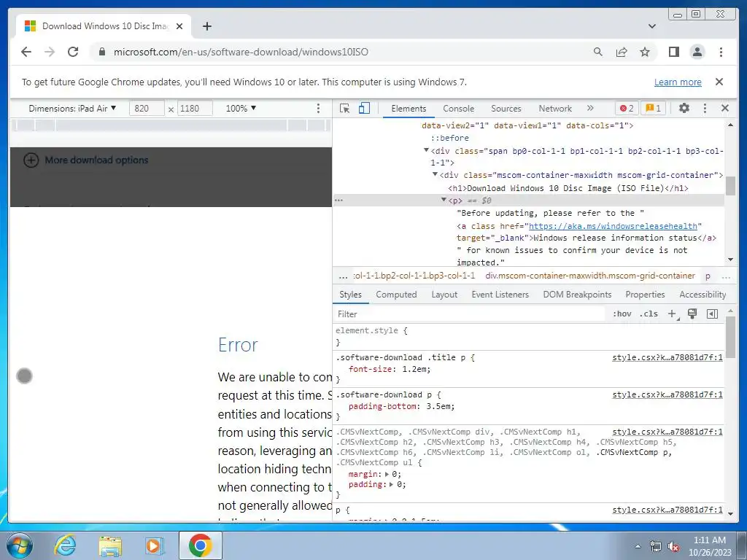Switch to the Sources panel tab
747x560 pixels.
506,109
